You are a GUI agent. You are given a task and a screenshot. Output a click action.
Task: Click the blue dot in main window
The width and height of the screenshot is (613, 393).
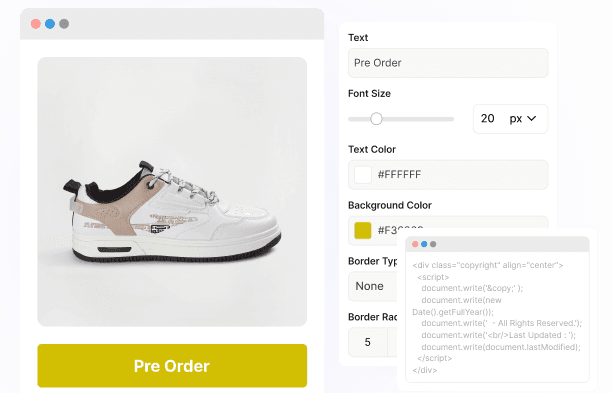click(50, 24)
